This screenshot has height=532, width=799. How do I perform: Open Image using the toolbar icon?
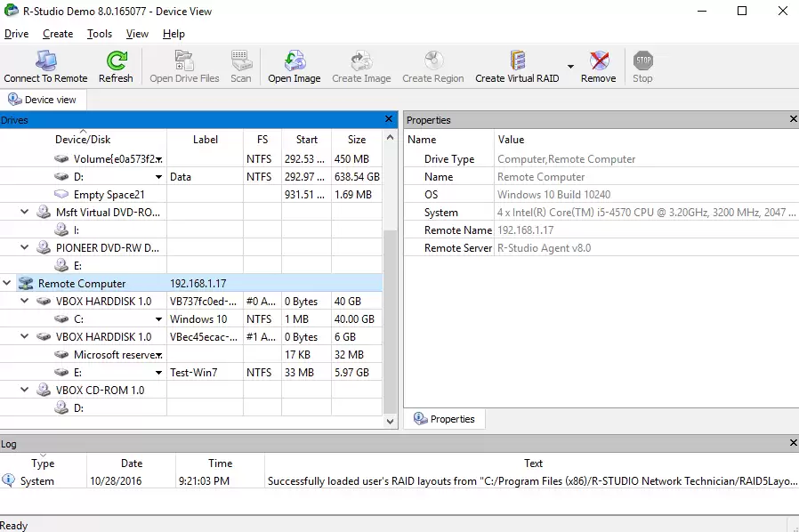point(294,61)
